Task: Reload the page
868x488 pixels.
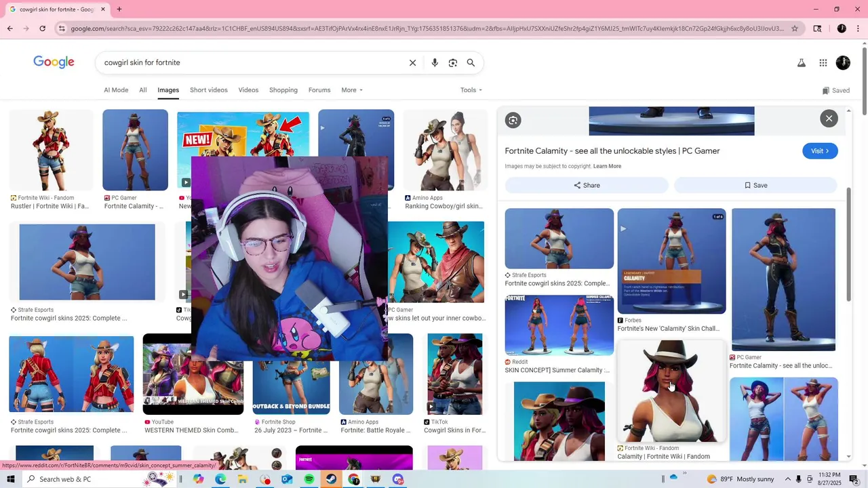Action: [42, 28]
